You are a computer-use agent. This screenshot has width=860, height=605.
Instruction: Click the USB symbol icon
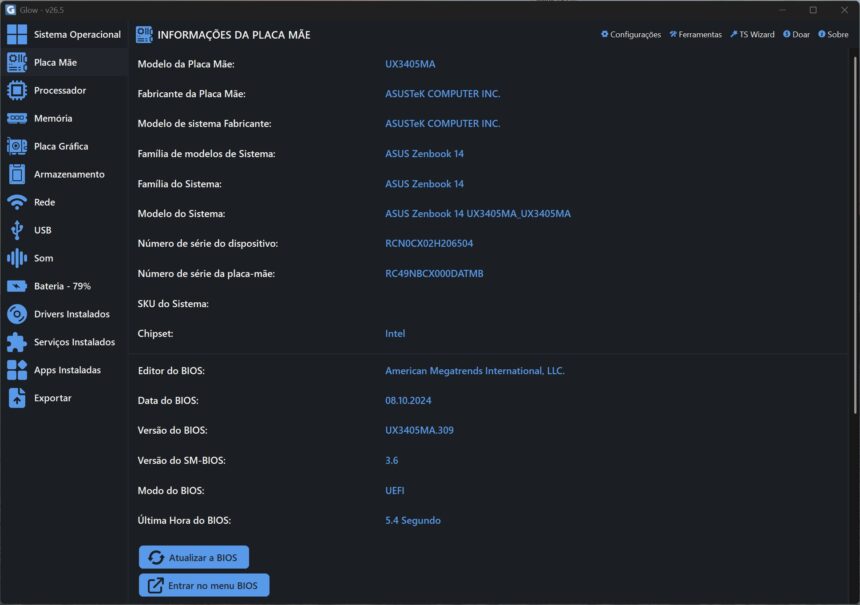click(17, 230)
